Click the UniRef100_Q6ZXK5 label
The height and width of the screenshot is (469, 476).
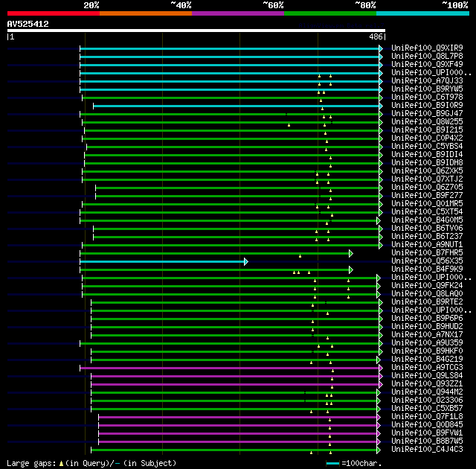(427, 171)
